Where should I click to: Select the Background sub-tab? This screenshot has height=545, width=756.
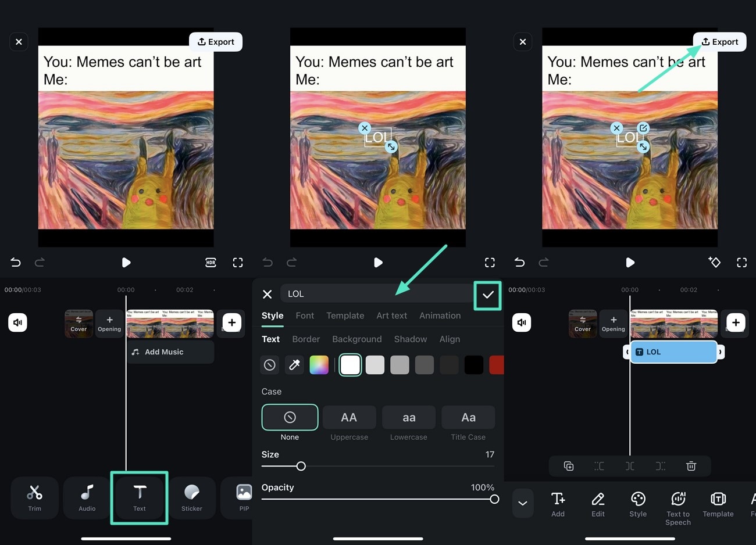point(357,339)
